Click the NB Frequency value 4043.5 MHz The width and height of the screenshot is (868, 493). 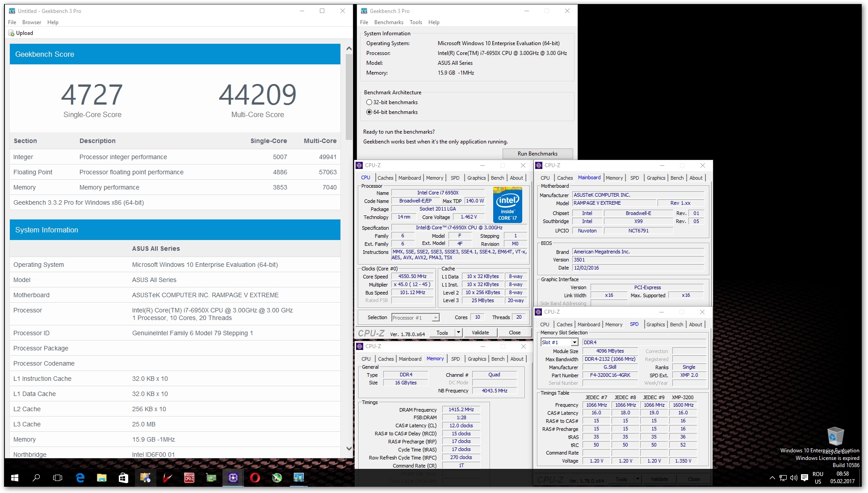(x=495, y=391)
